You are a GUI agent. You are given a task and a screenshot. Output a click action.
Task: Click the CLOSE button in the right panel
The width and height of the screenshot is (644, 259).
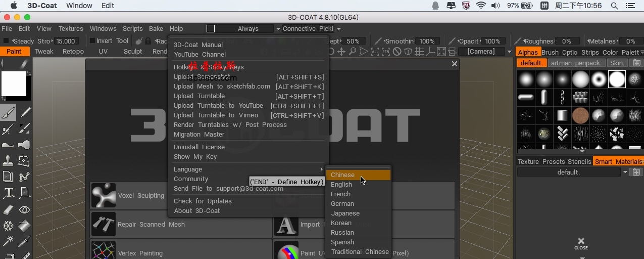[x=581, y=243]
